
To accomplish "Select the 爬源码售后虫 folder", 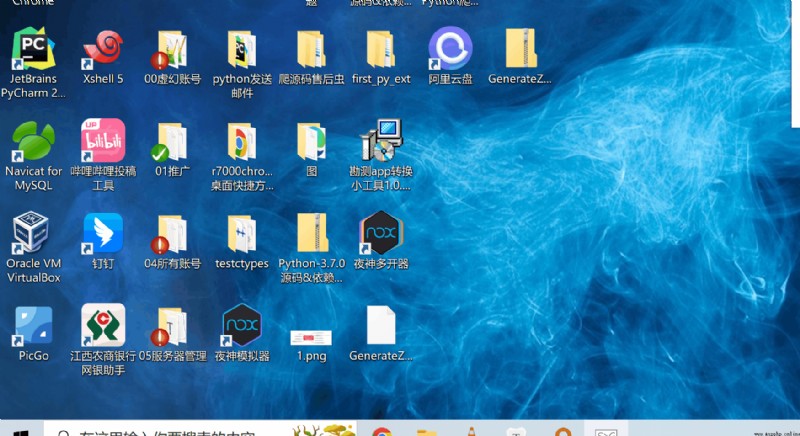I will click(311, 49).
